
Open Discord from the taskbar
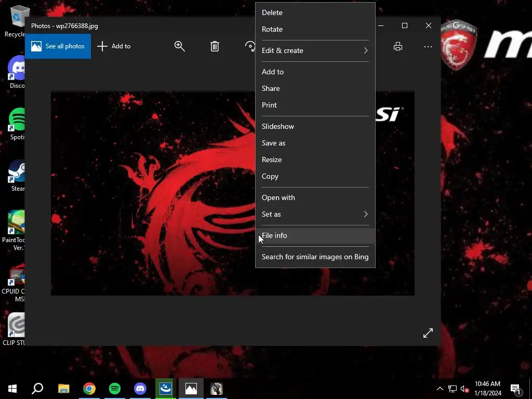click(140, 389)
